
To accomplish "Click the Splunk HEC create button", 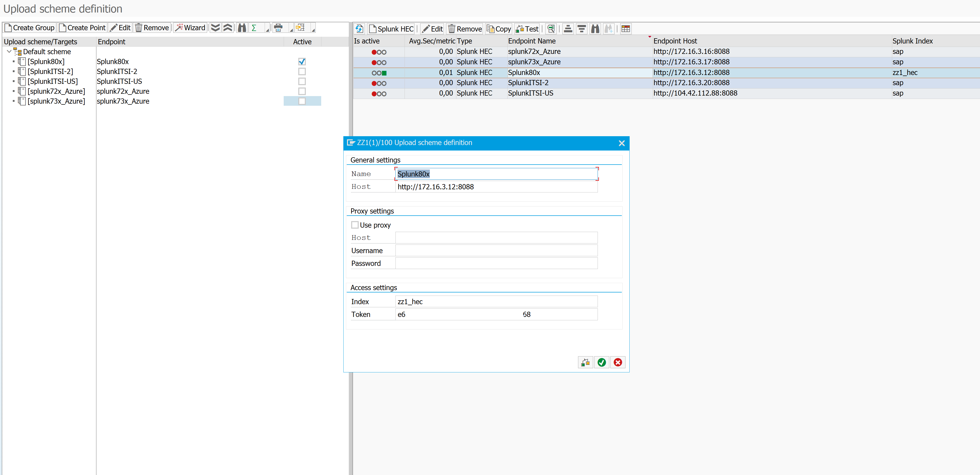I will [392, 29].
